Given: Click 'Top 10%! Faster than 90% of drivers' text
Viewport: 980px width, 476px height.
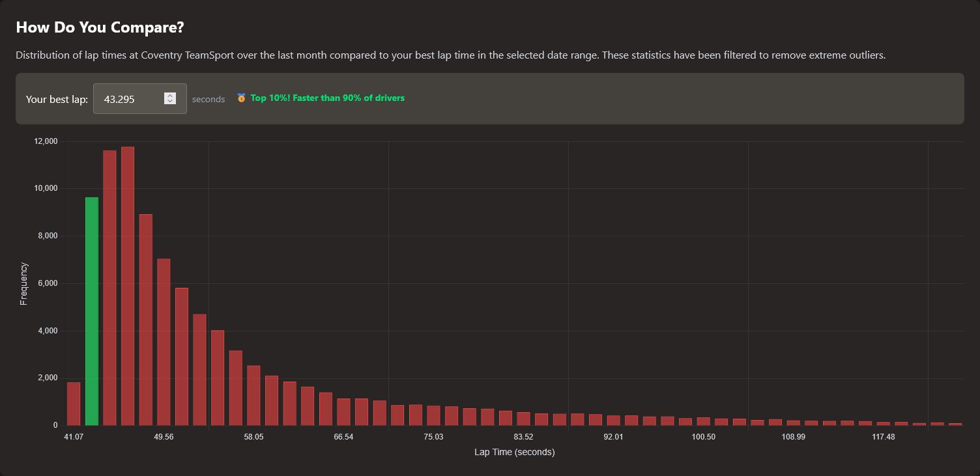Looking at the screenshot, I should (327, 98).
